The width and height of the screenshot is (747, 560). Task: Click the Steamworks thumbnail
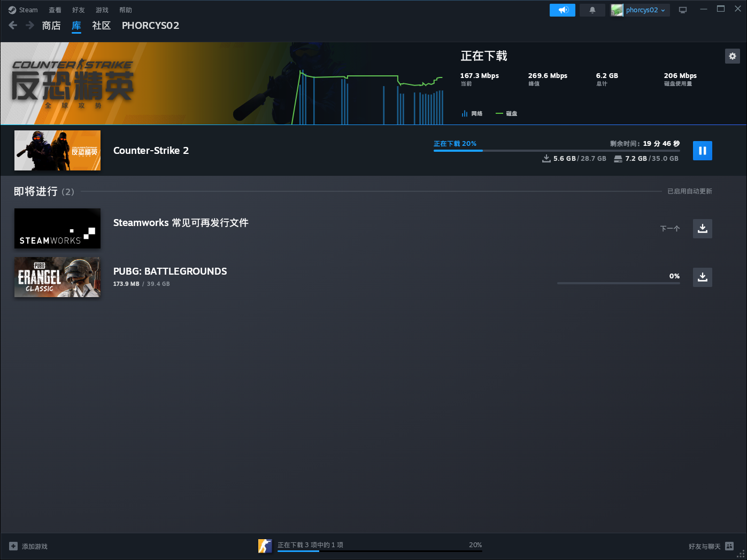tap(57, 229)
